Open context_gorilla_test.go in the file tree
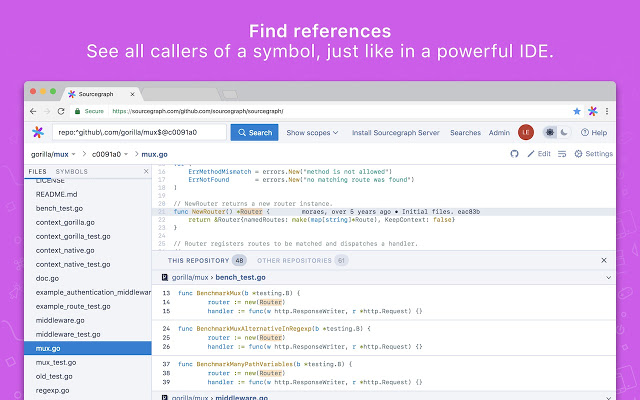This screenshot has height=400, width=640. 73,236
